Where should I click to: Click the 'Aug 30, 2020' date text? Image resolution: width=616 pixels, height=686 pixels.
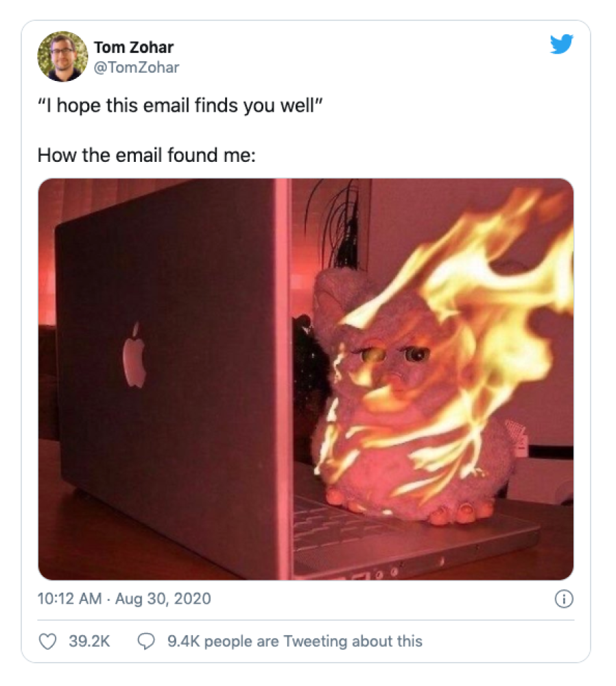click(x=163, y=598)
